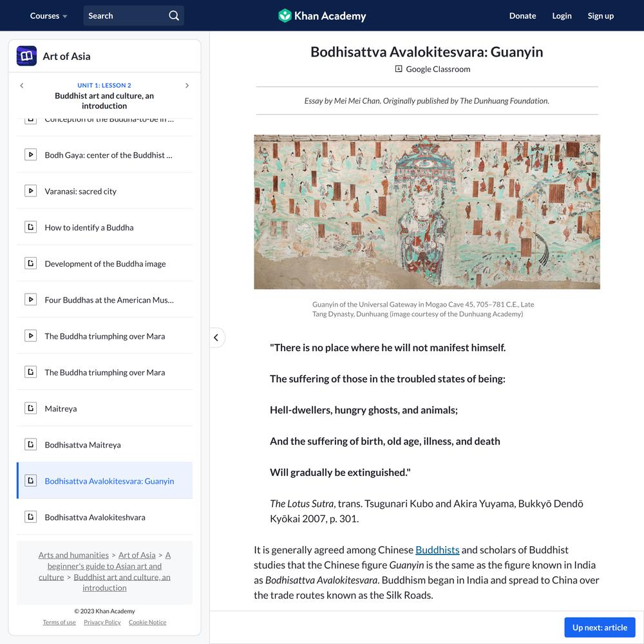Image resolution: width=644 pixels, height=644 pixels.
Task: Open Varanasi: sacred city lesson
Action: (x=105, y=191)
